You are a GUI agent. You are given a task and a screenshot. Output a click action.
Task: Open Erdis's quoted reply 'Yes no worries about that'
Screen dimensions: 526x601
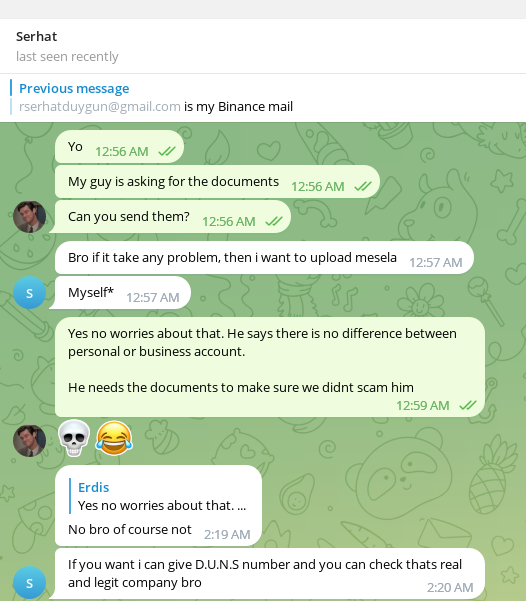point(158,496)
